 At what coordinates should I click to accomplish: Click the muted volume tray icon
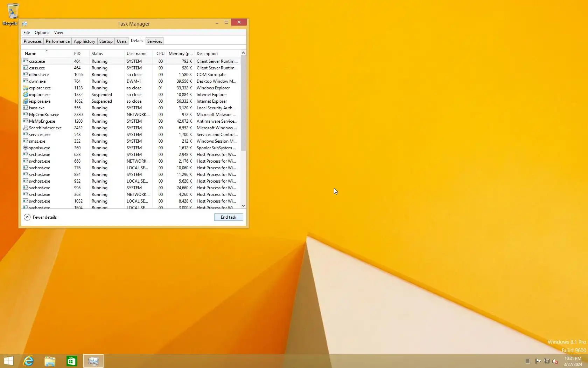point(555,361)
